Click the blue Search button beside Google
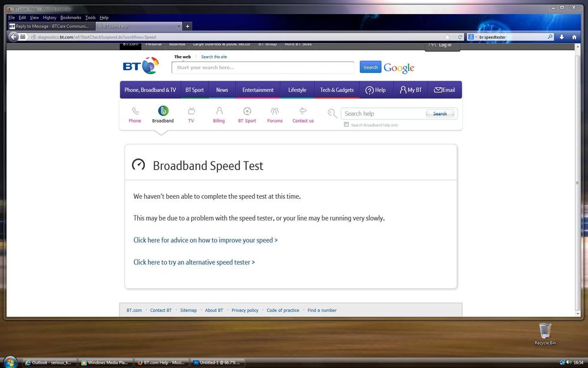 point(371,67)
